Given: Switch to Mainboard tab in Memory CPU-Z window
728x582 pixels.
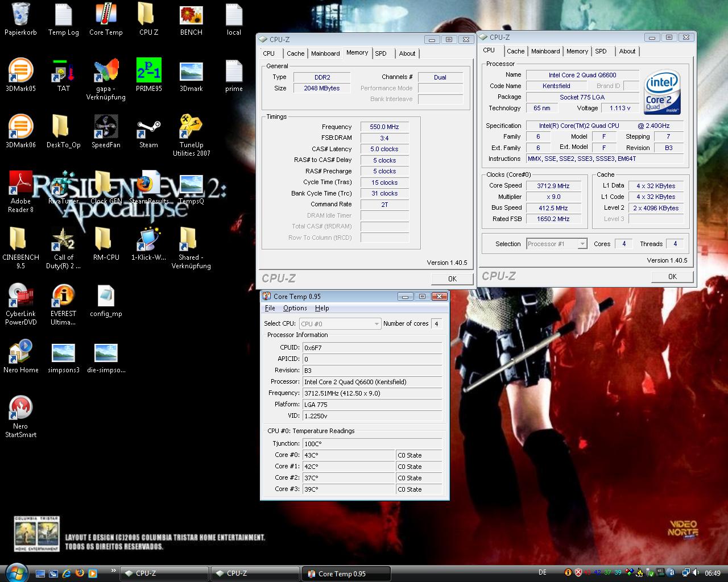Looking at the screenshot, I should point(325,53).
